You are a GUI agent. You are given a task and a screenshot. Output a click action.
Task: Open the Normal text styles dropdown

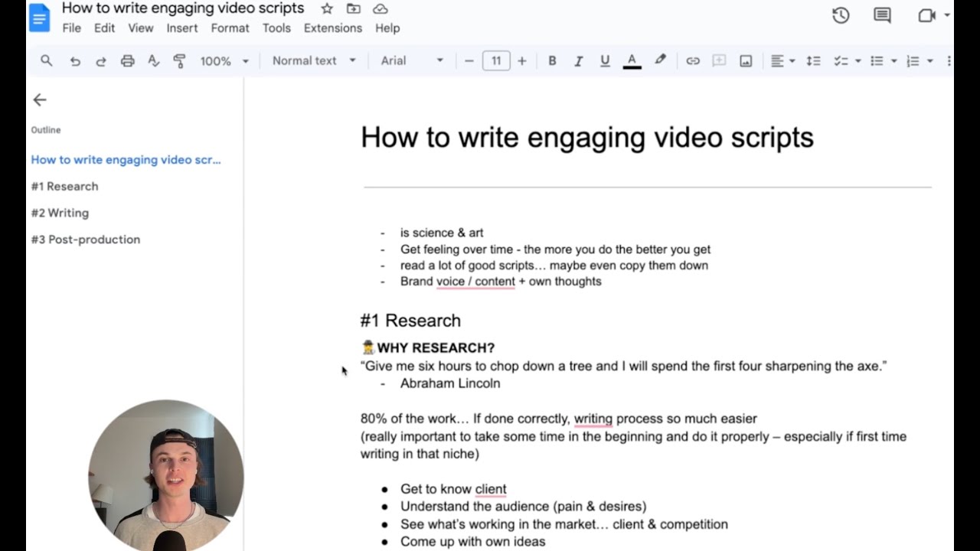(x=314, y=60)
